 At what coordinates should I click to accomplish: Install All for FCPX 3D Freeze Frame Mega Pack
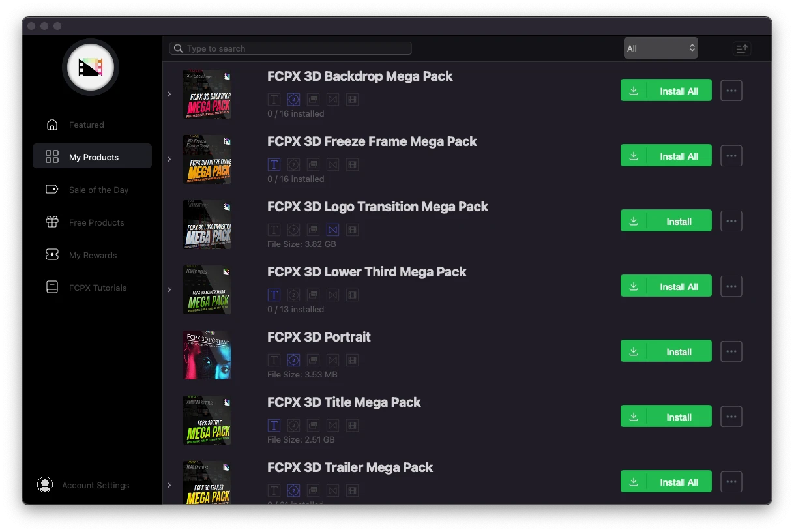click(666, 156)
